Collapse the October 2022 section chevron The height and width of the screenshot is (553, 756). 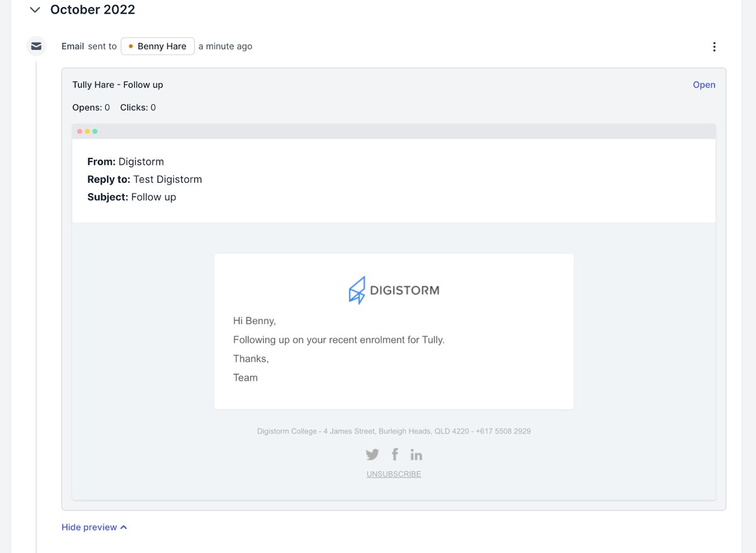tap(35, 10)
